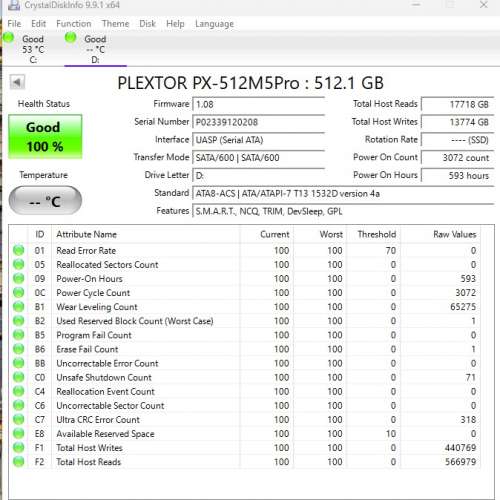Click the ID column header

pos(40,234)
